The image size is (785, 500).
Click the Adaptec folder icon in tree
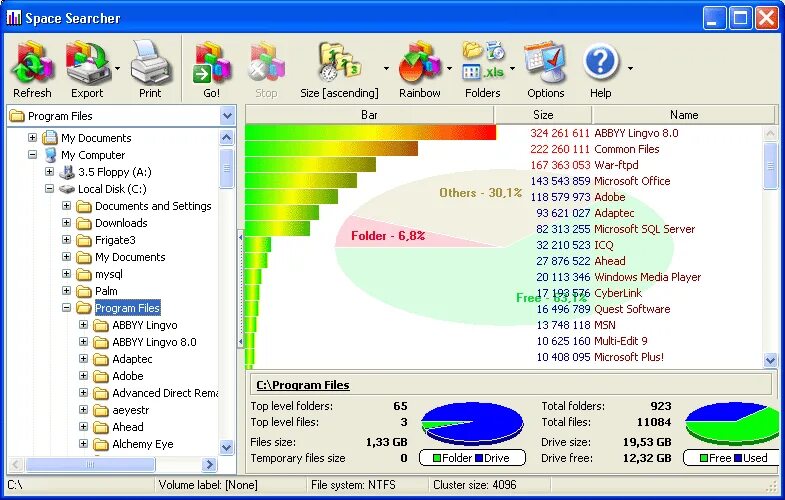101,359
